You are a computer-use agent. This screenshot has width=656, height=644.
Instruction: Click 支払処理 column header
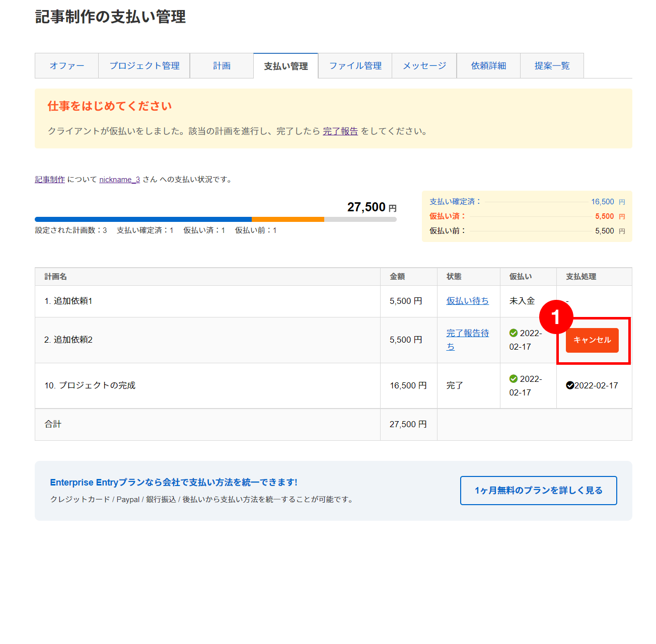pyautogui.click(x=581, y=277)
